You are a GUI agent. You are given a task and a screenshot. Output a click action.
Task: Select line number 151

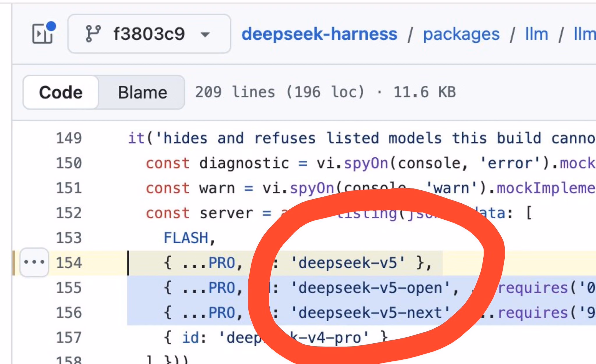(69, 188)
